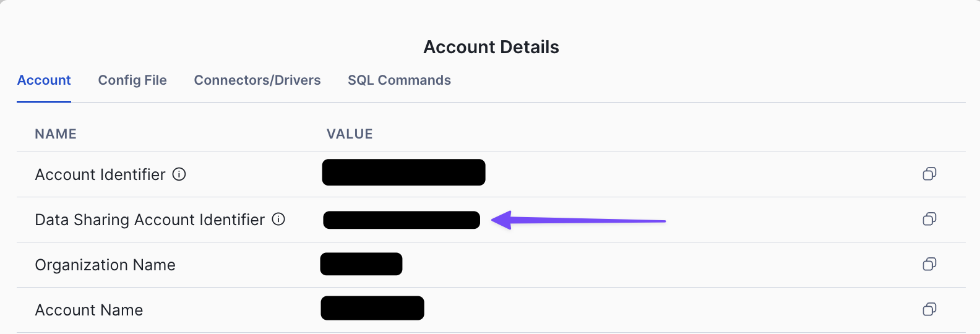
Task: Select the redacted Account Identifier value
Action: pyautogui.click(x=404, y=173)
